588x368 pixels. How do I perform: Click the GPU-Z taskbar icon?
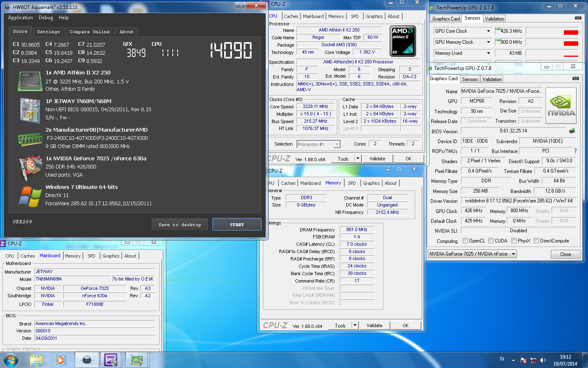[x=136, y=360]
